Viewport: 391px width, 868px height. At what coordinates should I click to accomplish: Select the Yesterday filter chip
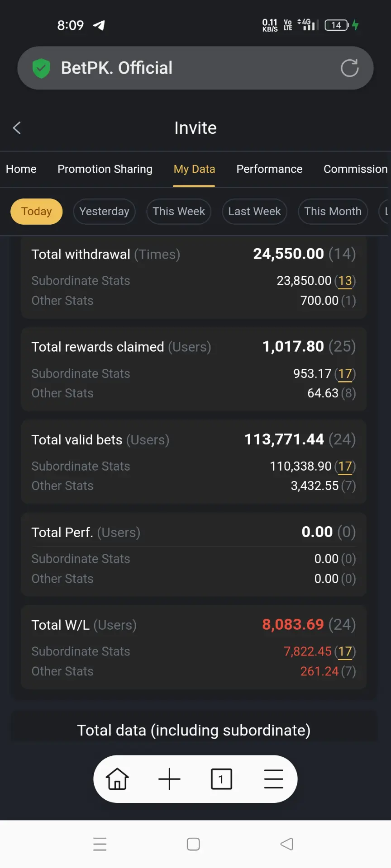105,212
